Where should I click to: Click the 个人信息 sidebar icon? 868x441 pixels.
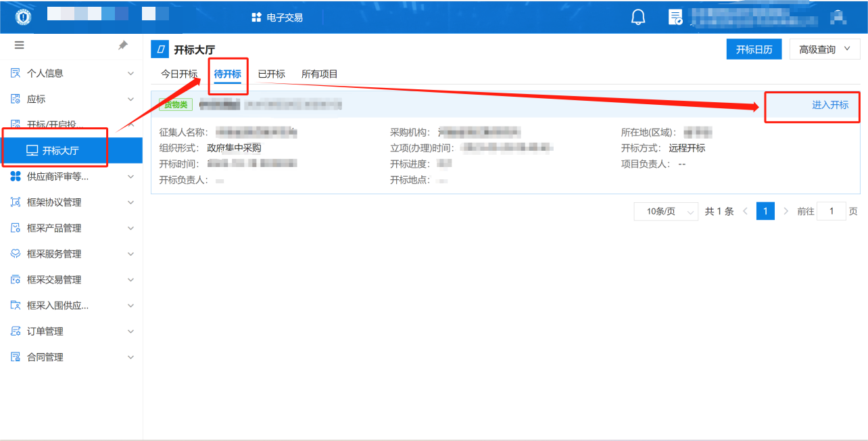pyautogui.click(x=16, y=73)
